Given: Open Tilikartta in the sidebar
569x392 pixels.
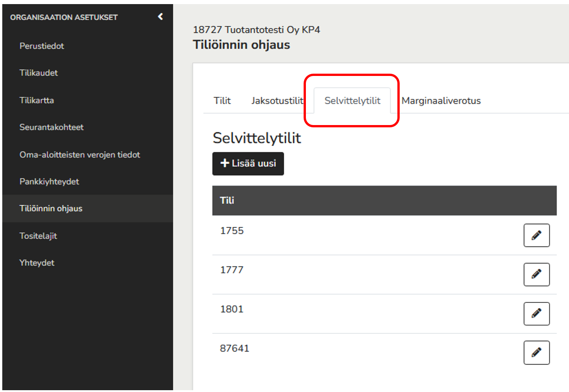Looking at the screenshot, I should pyautogui.click(x=37, y=100).
